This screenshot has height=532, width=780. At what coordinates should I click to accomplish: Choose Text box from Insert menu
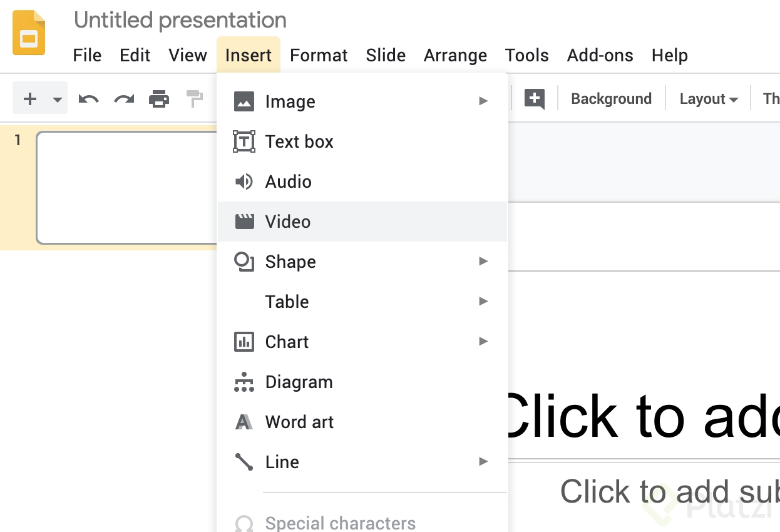(x=362, y=141)
